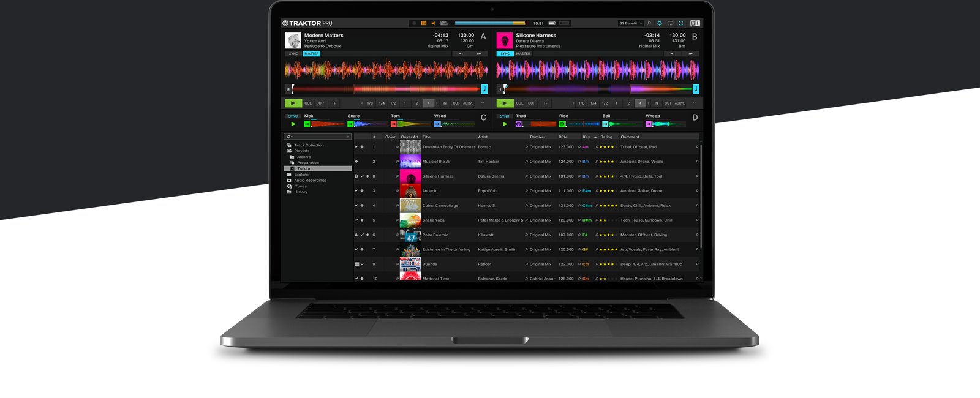Click the speech bubble icon in header

click(670, 23)
